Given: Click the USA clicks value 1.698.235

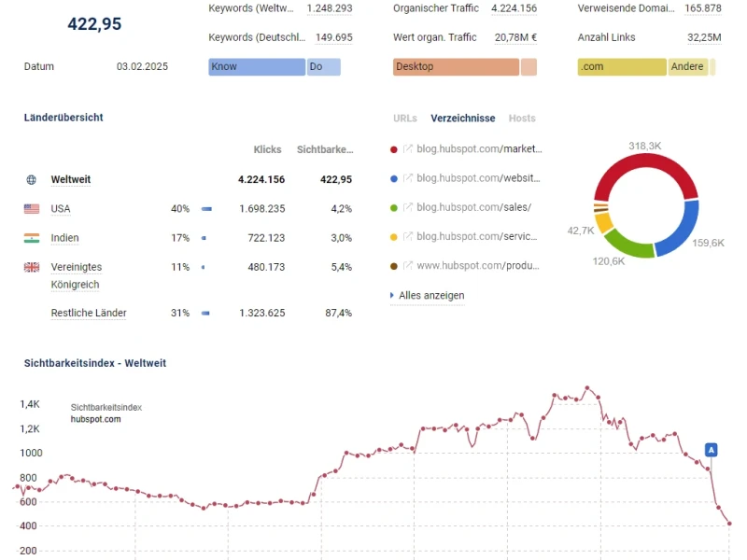Looking at the screenshot, I should point(262,208).
